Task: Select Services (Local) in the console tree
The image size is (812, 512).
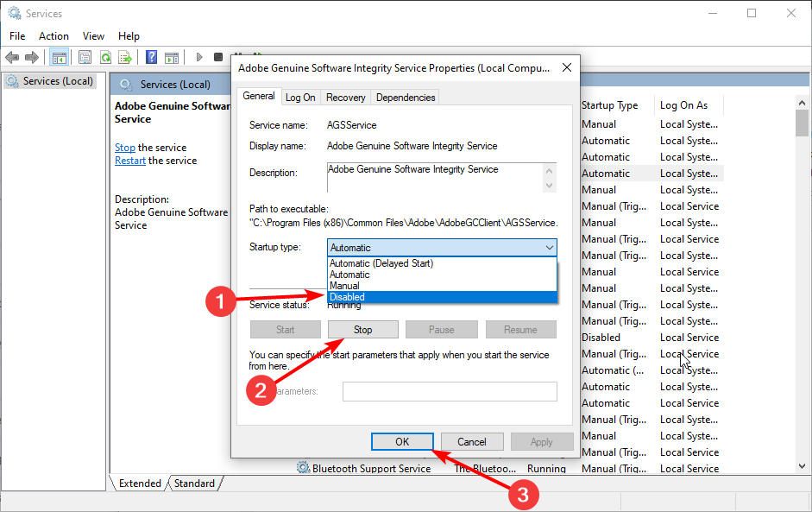Action: 50,81
